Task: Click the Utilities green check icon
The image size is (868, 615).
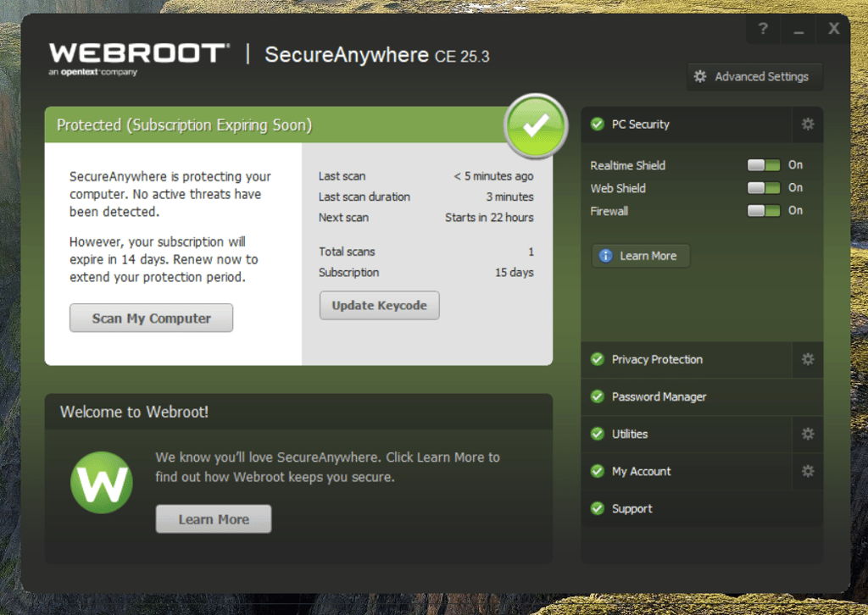Action: [598, 435]
